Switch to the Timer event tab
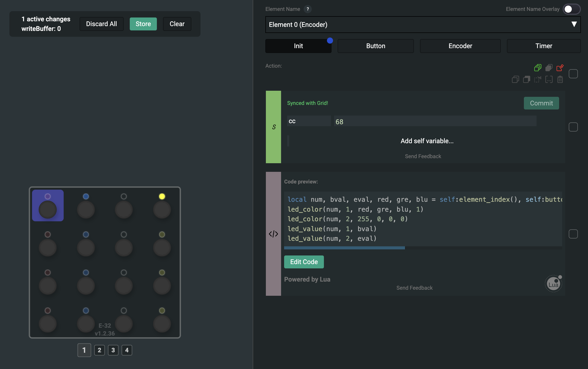 click(544, 46)
